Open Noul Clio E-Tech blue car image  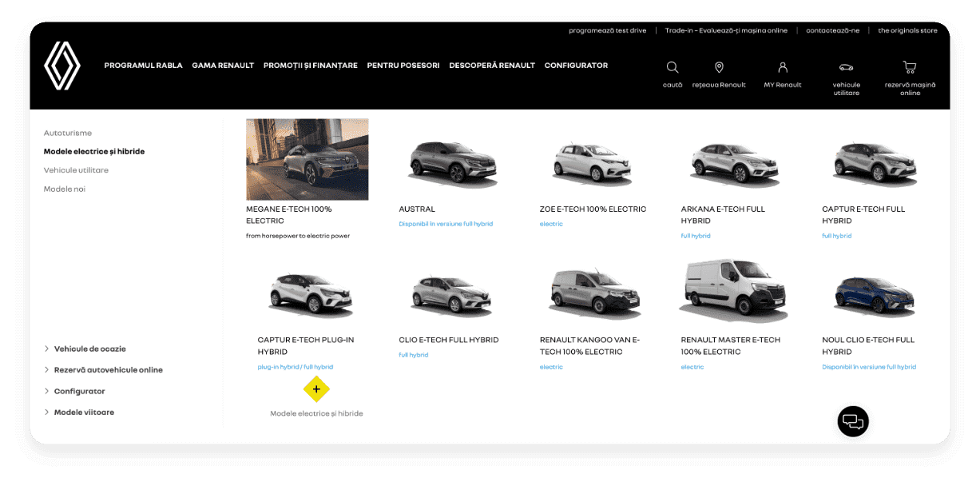875,295
